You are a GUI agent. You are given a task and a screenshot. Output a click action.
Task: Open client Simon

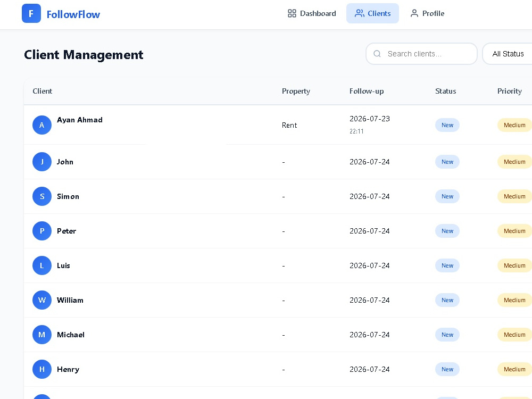click(x=68, y=196)
